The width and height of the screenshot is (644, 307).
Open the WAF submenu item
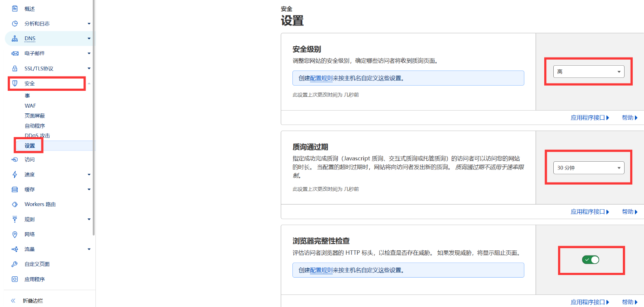(30, 106)
